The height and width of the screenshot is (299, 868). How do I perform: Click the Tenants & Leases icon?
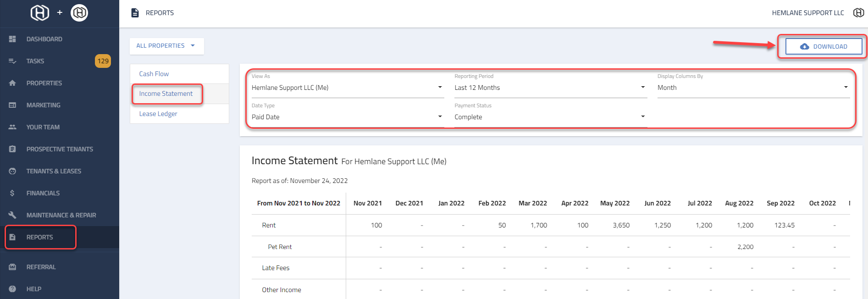(x=12, y=171)
